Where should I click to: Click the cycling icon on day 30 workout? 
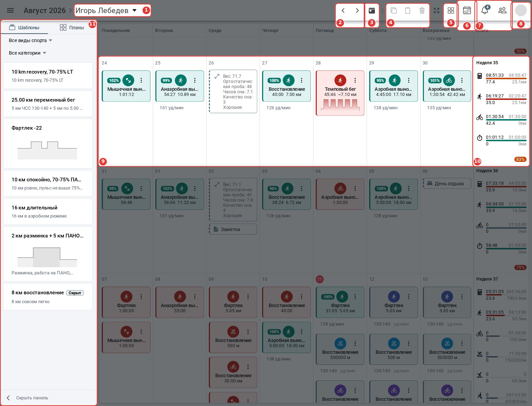[449, 80]
